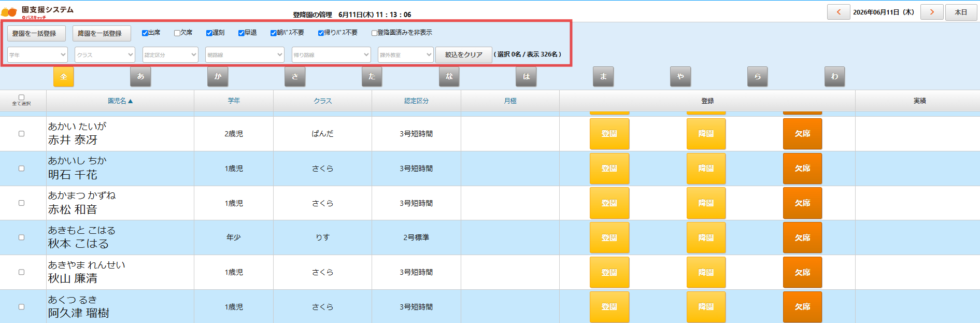
Task: Select checkbox for 阿久津 瑠樹
Action: 21,307
